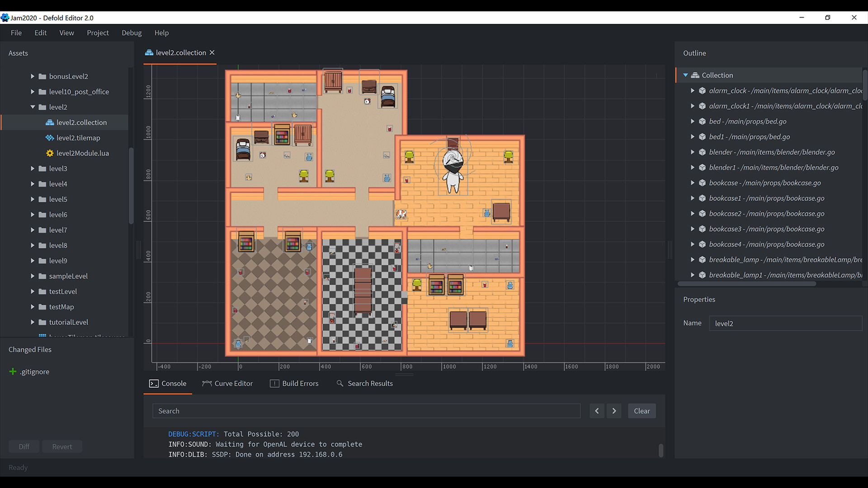Select the Curve Editor graph icon
Viewport: 868px width, 488px height.
pos(207,383)
